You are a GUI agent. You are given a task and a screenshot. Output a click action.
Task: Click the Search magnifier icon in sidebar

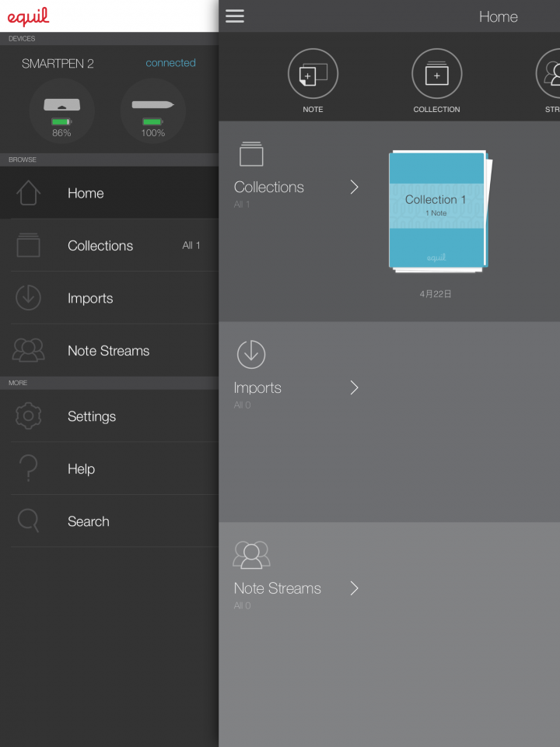coord(28,521)
